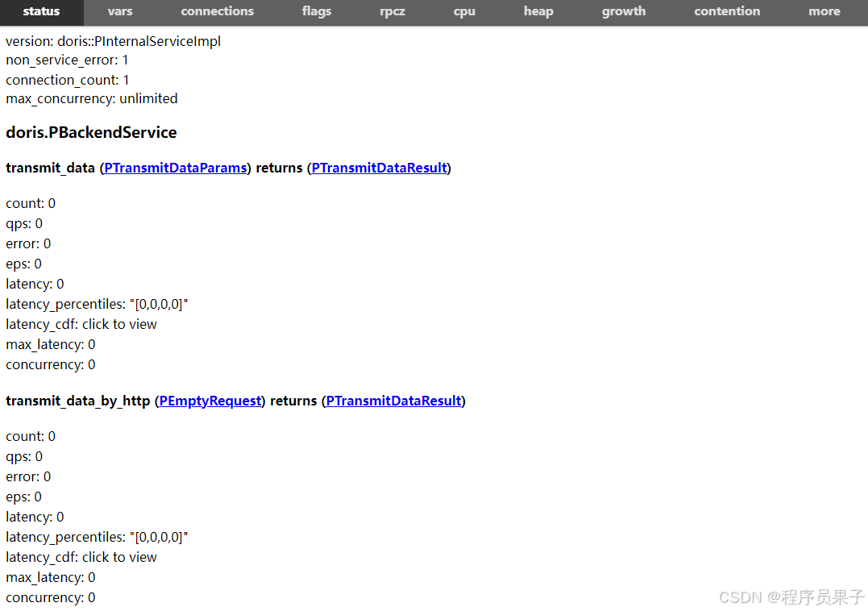This screenshot has width=868, height=611.
Task: Click the transmit_data method name
Action: [x=51, y=168]
